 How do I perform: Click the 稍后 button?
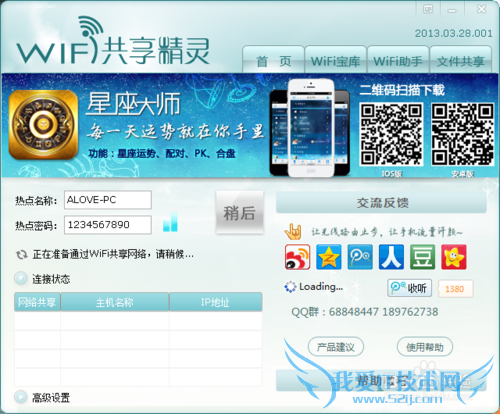tap(240, 213)
